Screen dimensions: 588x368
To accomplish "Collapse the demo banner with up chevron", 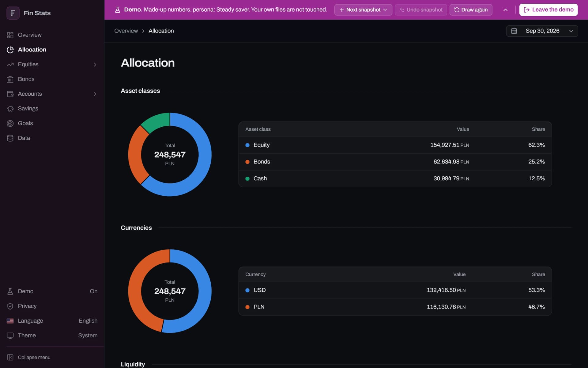I will point(505,10).
